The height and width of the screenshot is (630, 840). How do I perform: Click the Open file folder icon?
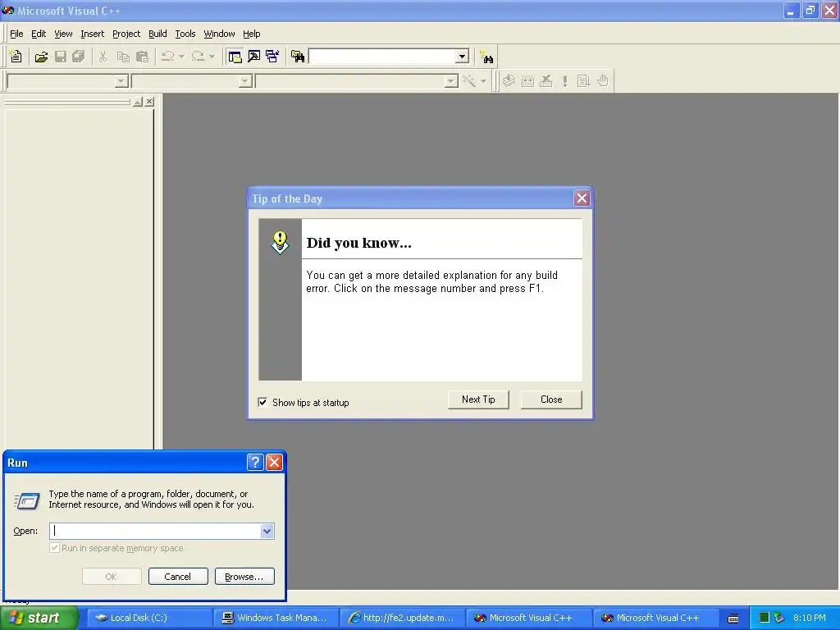[41, 57]
